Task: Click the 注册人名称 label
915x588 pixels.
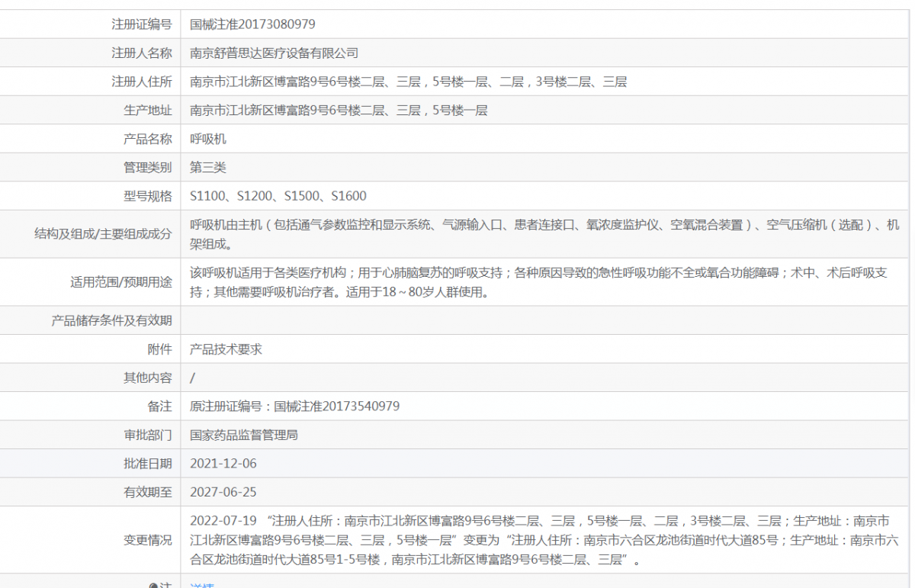Action: click(142, 53)
